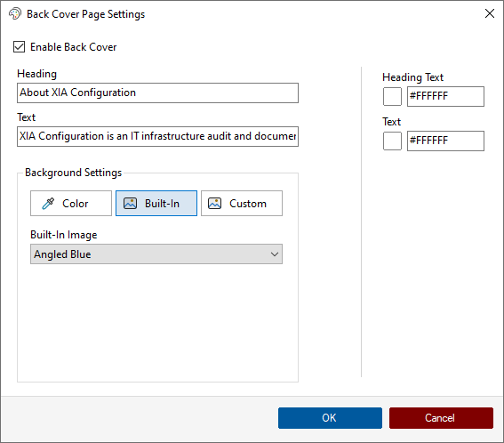Click the Heading Text hex color field
Viewport: 504px width, 443px height.
(445, 96)
